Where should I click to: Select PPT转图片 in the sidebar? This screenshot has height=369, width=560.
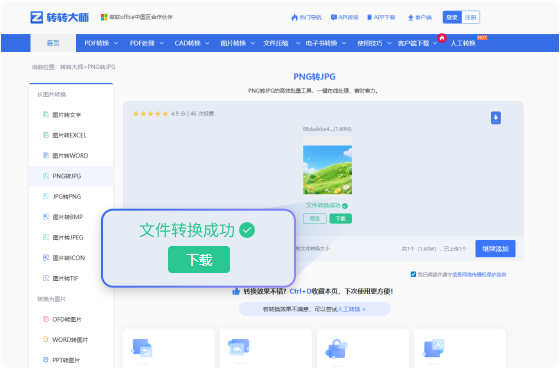71,360
